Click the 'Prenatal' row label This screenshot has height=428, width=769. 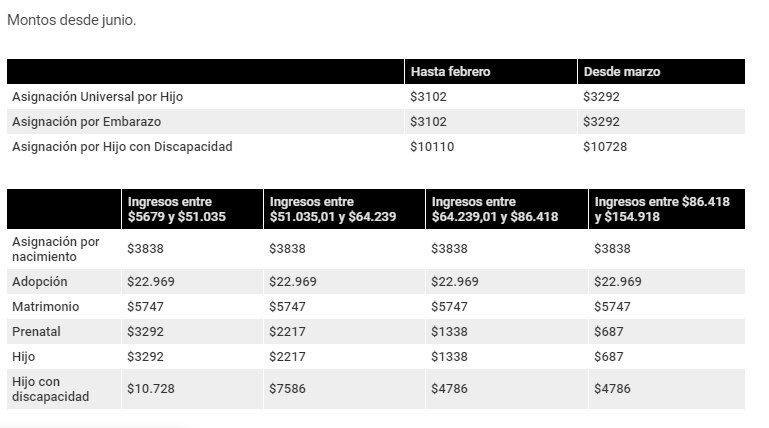coord(36,332)
